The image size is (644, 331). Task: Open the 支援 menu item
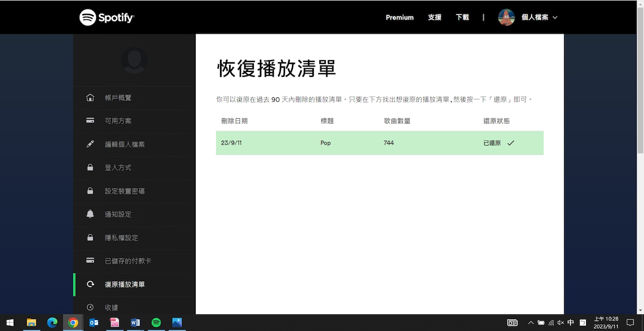(x=434, y=17)
